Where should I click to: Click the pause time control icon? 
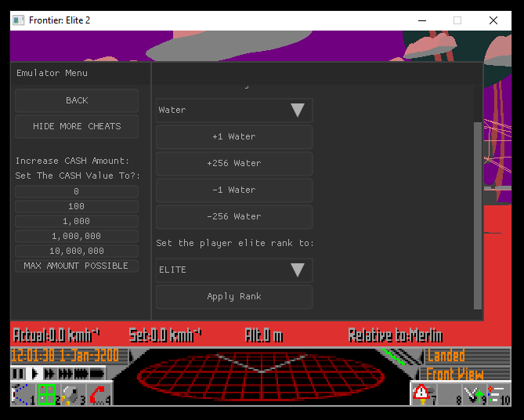19,374
